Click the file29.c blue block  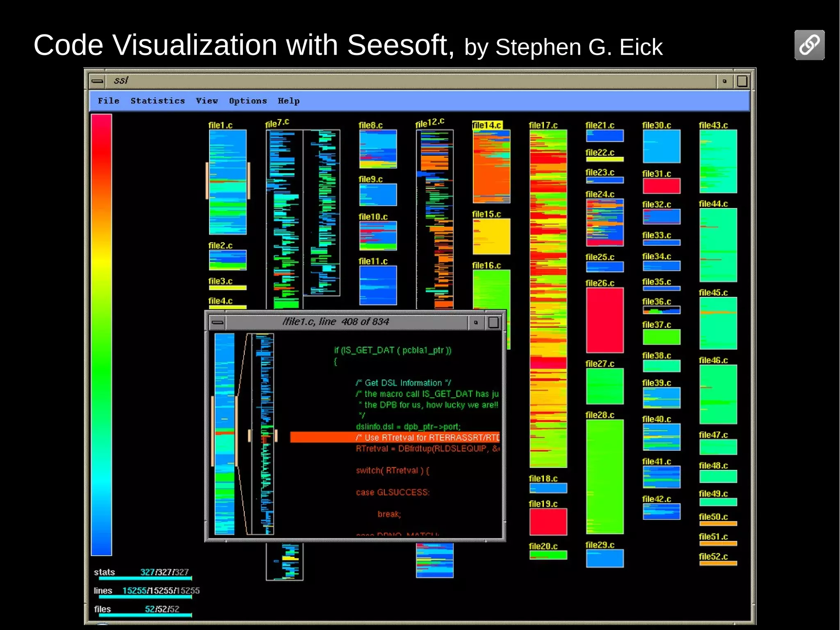(605, 558)
